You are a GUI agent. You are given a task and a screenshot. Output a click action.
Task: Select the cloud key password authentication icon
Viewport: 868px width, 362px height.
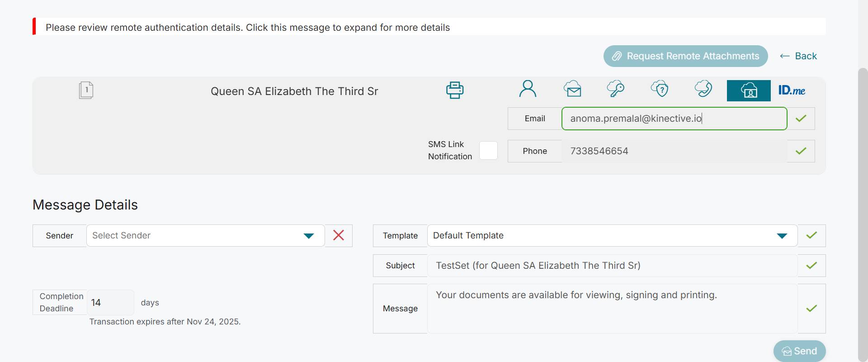(x=616, y=89)
